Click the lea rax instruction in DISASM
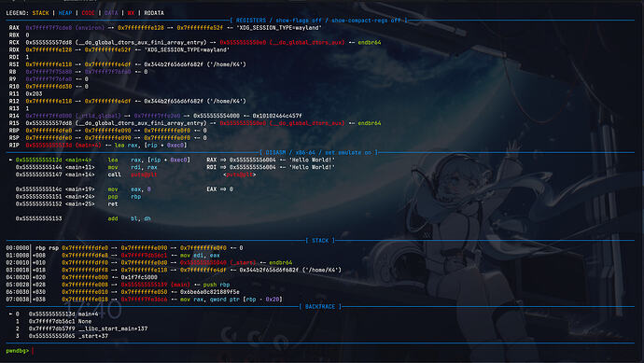The height and width of the screenshot is (363, 644). 148,160
